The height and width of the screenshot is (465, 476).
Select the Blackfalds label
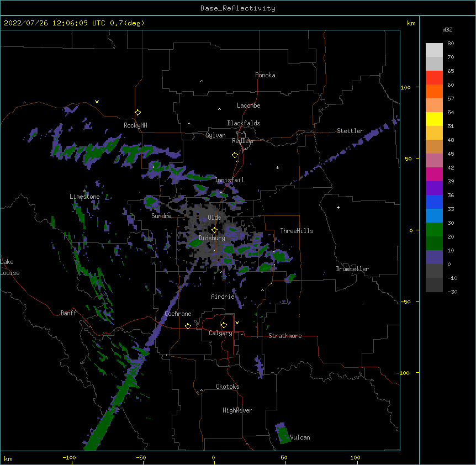(244, 123)
